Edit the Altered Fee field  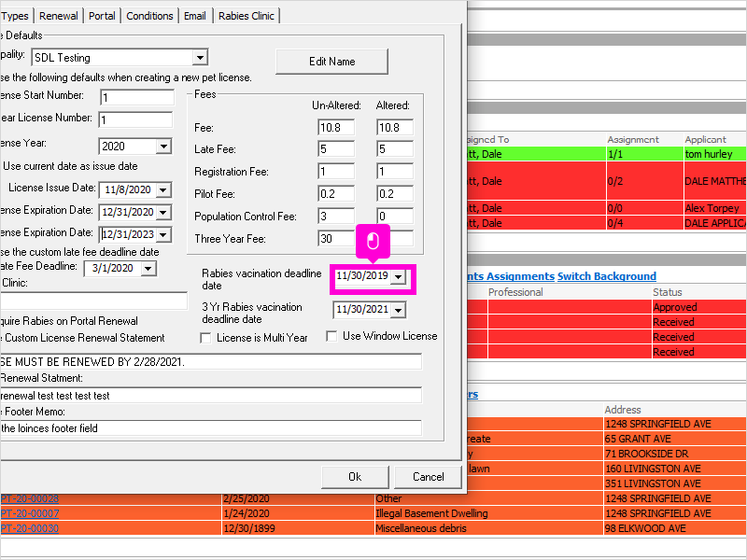pos(395,127)
